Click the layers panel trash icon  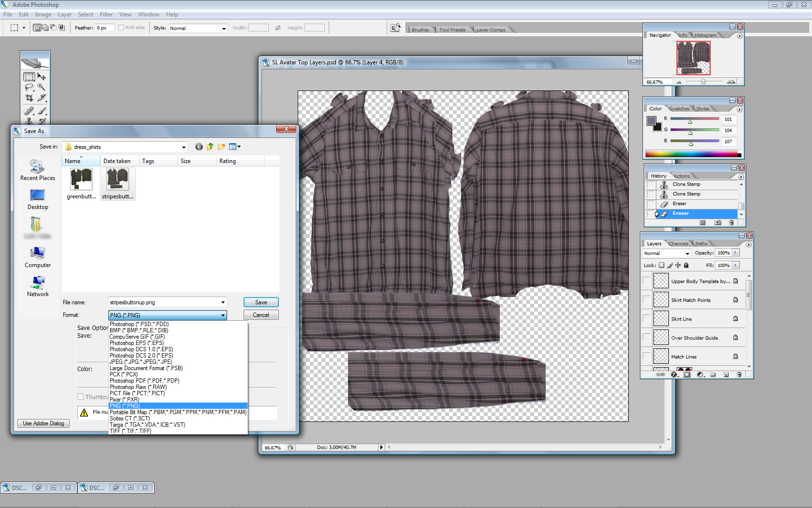tap(739, 374)
